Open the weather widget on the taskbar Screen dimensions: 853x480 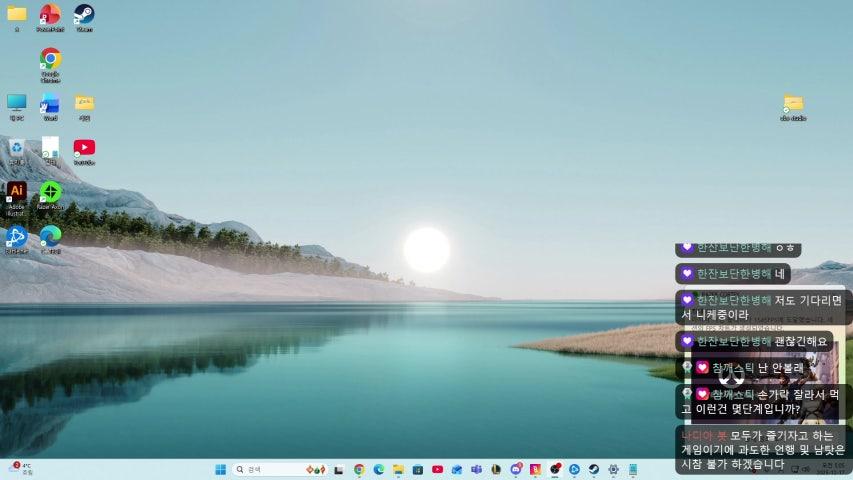(x=20, y=468)
